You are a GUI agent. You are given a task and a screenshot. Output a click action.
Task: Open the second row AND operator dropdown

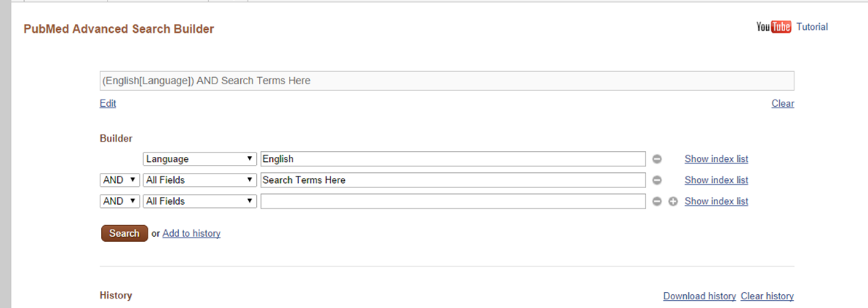pyautogui.click(x=119, y=180)
